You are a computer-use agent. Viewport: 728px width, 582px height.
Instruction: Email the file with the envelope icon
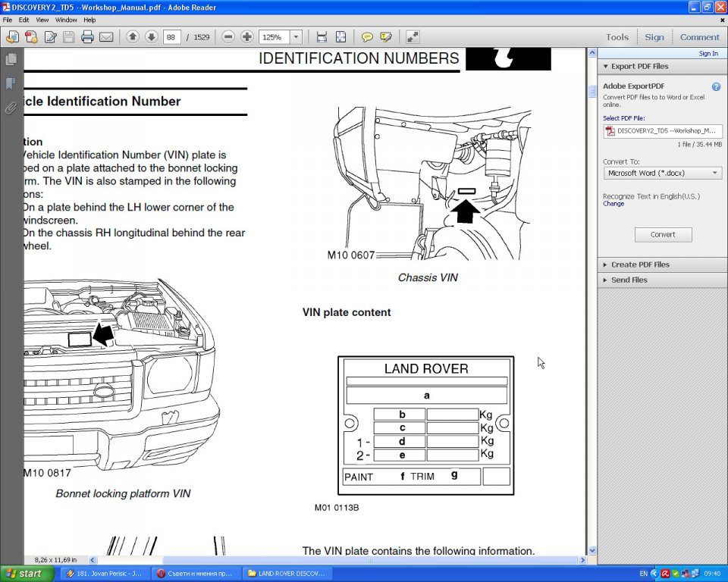coord(106,36)
